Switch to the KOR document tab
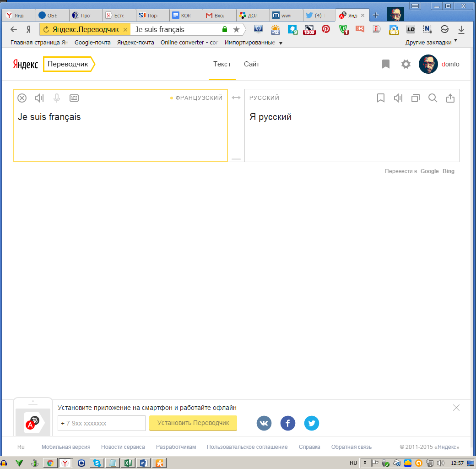 click(185, 15)
